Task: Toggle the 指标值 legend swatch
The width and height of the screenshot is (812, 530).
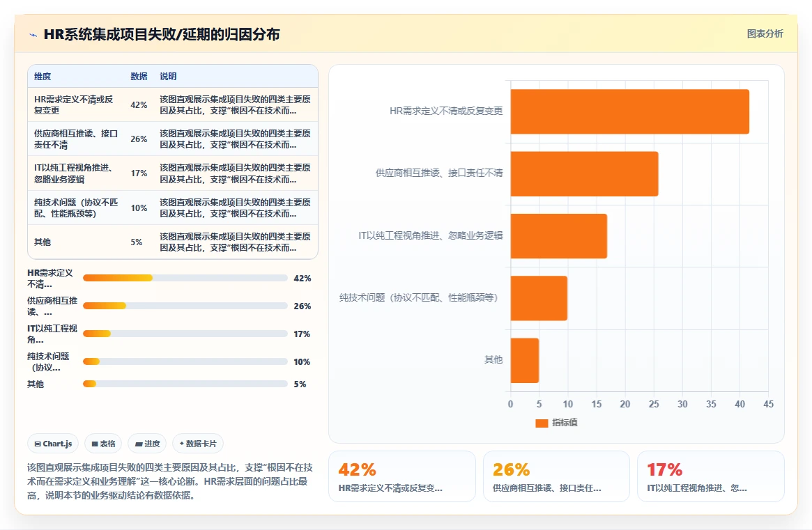Action: [x=542, y=423]
